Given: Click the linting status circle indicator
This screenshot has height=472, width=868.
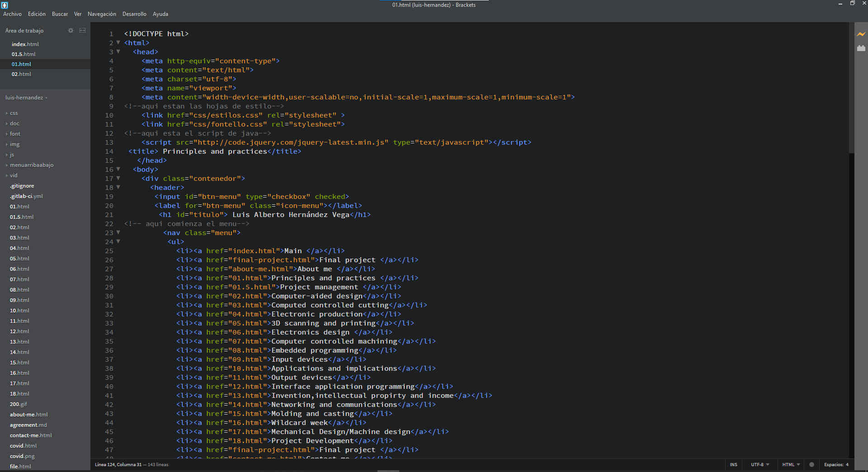Looking at the screenshot, I should coord(811,464).
